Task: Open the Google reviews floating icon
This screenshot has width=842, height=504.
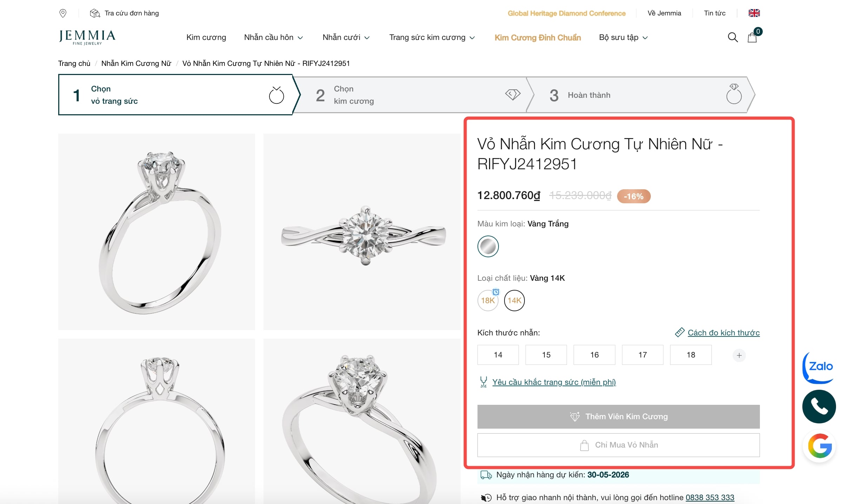Action: 820,447
